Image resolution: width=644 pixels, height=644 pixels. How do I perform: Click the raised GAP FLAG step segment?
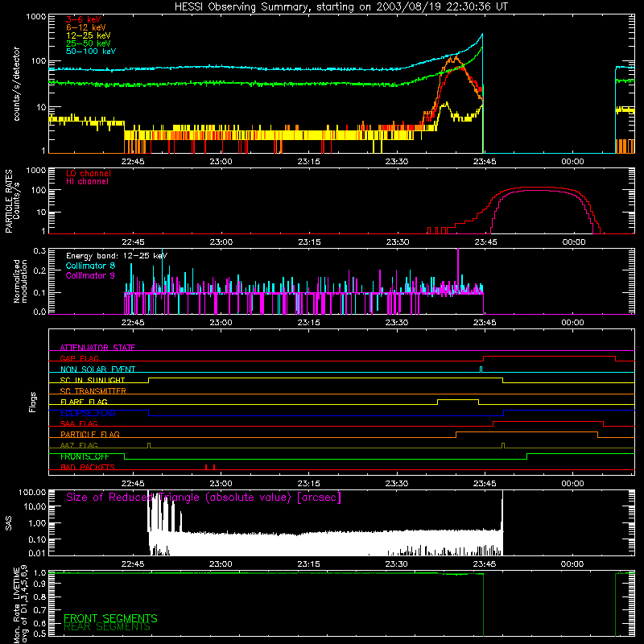click(x=549, y=357)
